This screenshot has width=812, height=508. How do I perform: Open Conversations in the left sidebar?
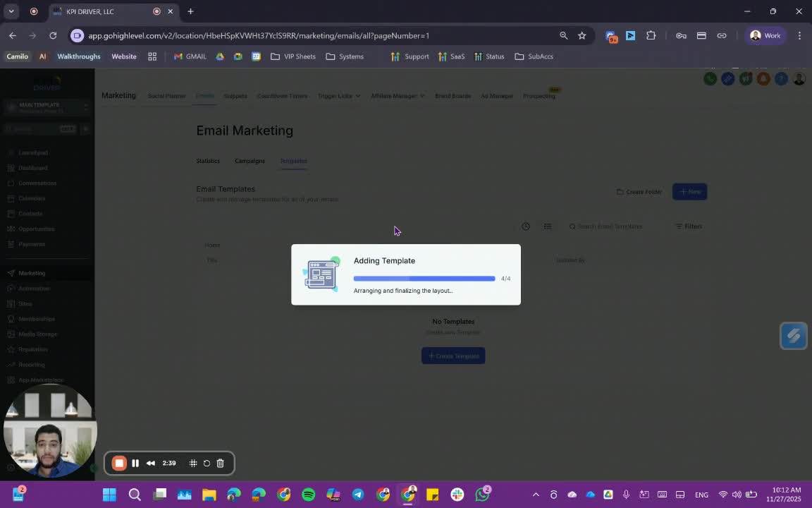pyautogui.click(x=37, y=183)
